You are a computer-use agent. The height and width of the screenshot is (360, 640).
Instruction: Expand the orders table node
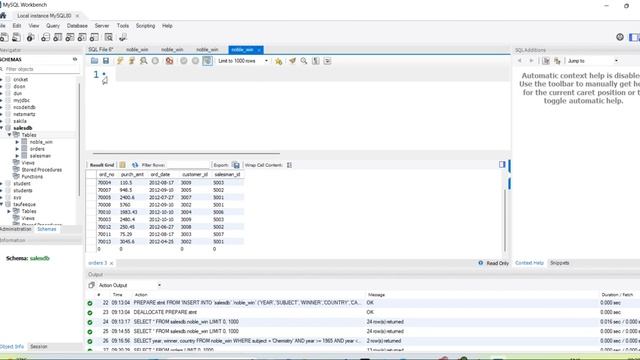pyautogui.click(x=17, y=149)
